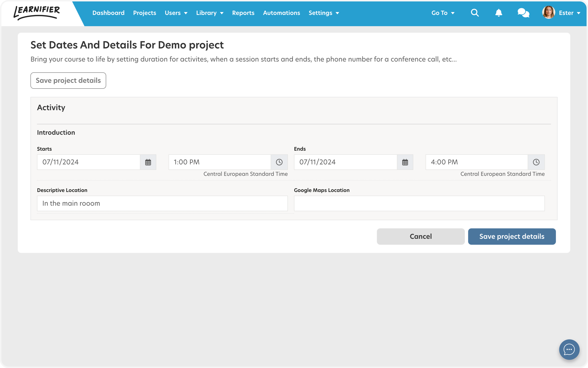Click the Learnifier logo

(x=37, y=13)
